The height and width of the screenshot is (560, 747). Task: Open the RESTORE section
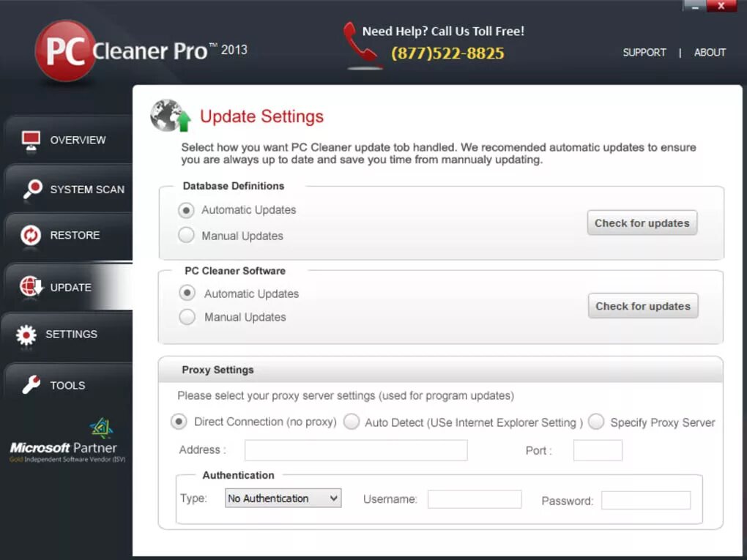pos(68,235)
